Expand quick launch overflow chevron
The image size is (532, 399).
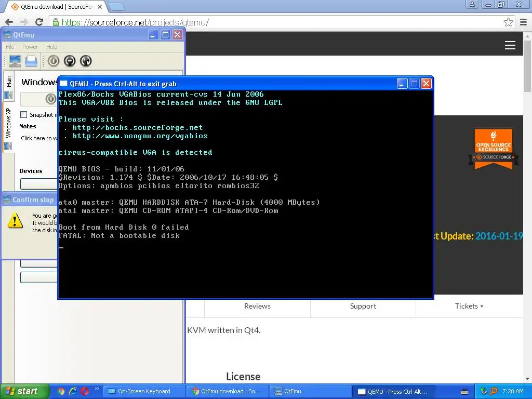pos(97,389)
